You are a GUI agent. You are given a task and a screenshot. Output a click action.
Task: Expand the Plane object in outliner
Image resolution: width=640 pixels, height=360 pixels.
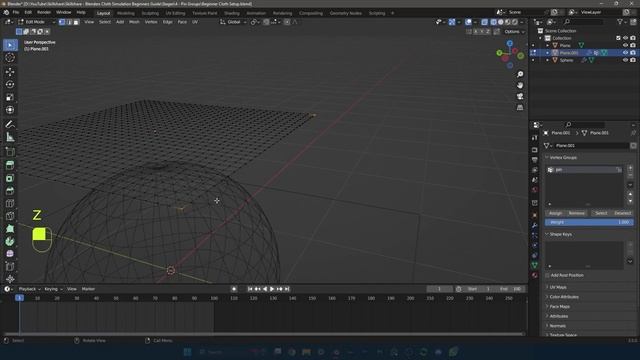(548, 45)
